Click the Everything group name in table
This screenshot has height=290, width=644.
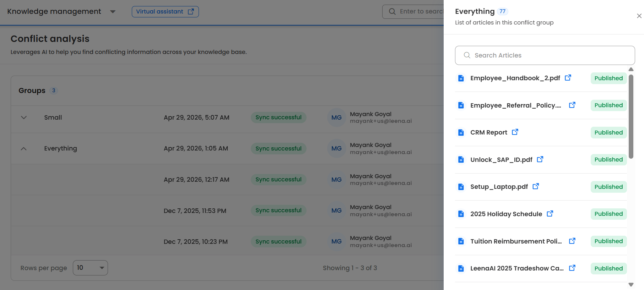coord(60,148)
